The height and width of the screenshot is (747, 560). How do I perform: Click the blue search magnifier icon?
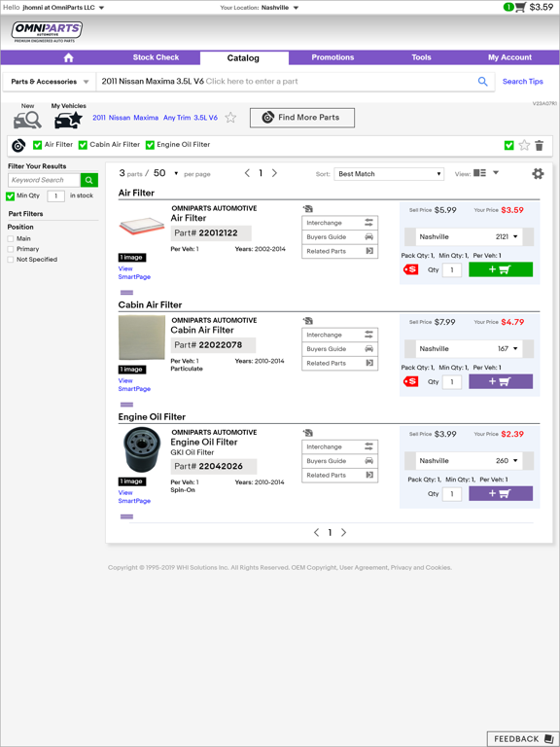482,82
